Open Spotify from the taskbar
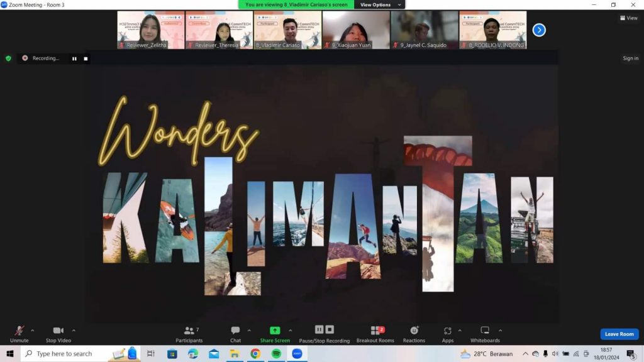The height and width of the screenshot is (362, 644). 277,353
